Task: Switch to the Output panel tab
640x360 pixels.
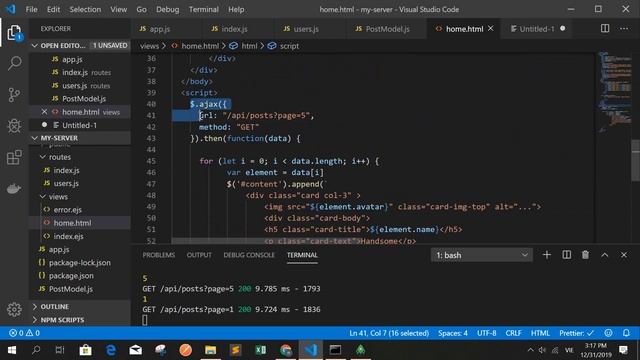Action: tap(199, 255)
